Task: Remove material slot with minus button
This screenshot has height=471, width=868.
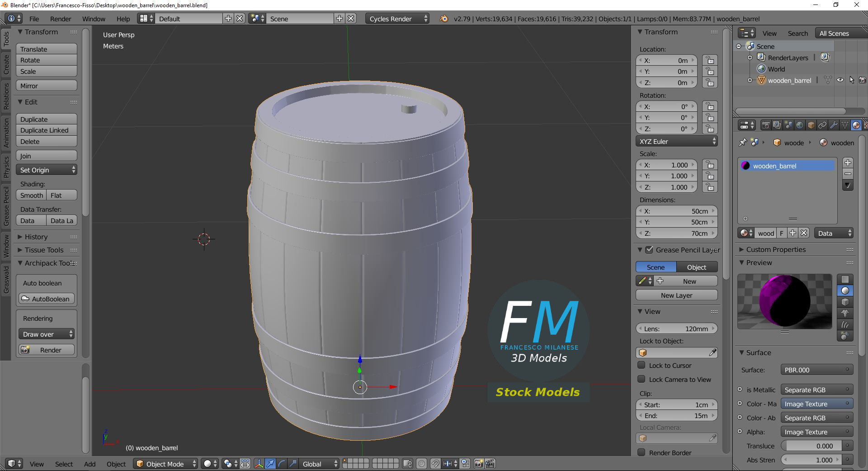Action: tap(848, 174)
